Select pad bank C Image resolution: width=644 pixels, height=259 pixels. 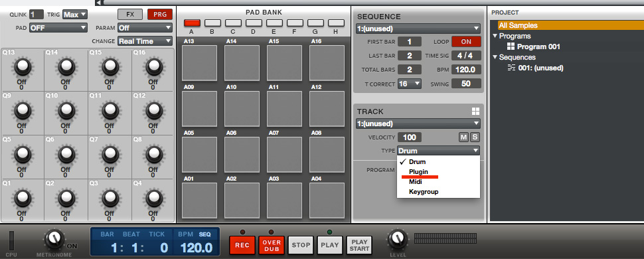233,23
